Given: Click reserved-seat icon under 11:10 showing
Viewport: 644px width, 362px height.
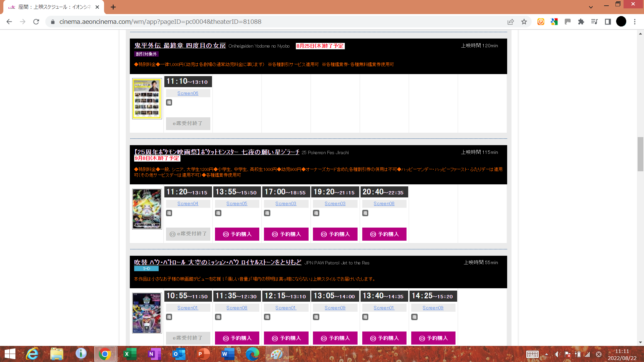Looking at the screenshot, I should point(169,103).
